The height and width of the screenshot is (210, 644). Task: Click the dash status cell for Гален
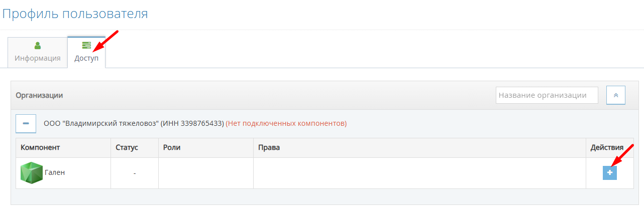click(x=135, y=173)
